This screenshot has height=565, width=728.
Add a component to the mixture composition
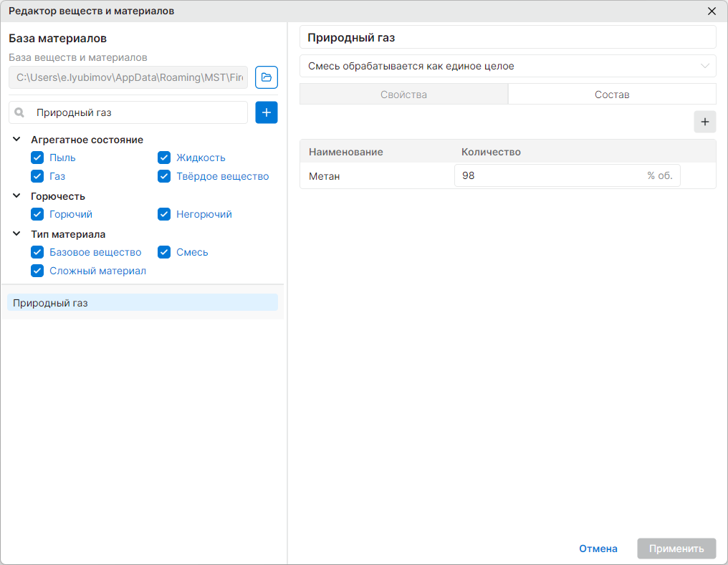pyautogui.click(x=705, y=122)
